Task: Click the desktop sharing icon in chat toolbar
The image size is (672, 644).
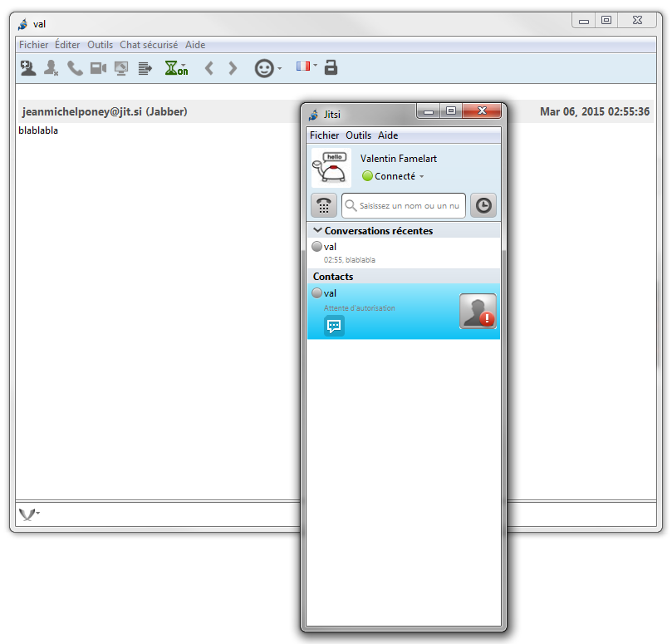Action: pyautogui.click(x=121, y=69)
